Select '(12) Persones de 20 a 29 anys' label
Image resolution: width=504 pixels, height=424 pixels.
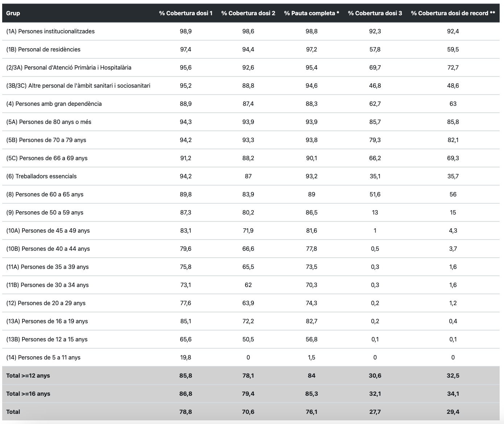pos(46,303)
